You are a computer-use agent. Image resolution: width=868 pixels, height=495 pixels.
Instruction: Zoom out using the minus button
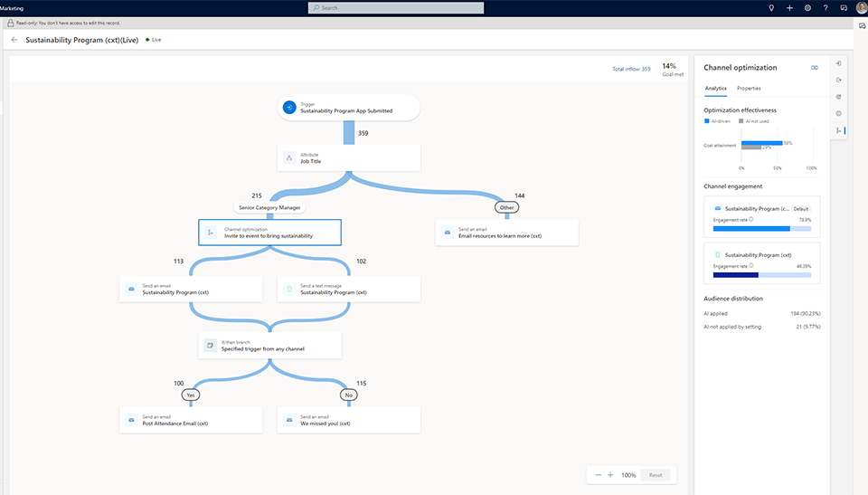coord(598,475)
